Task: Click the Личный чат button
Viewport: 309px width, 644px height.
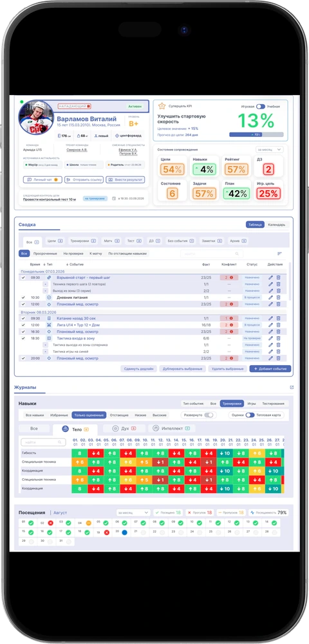Action: (42, 179)
